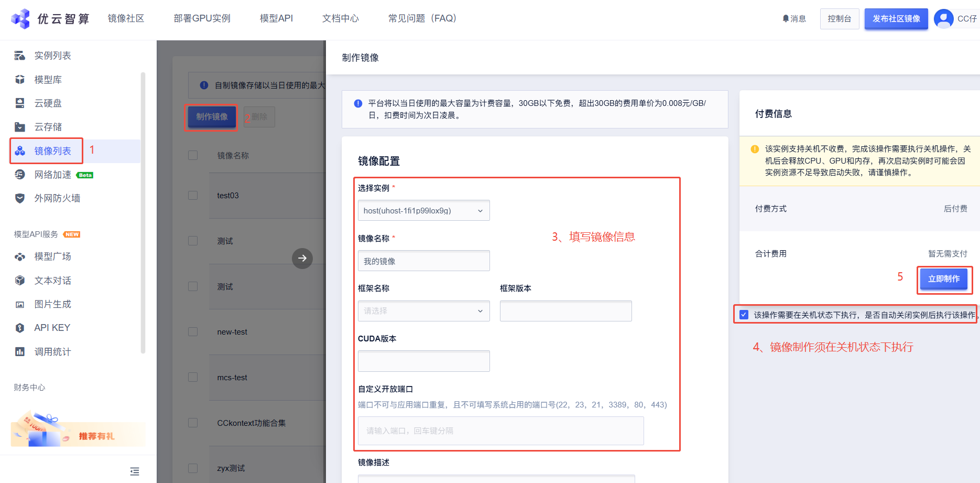
Task: Click the API KEY hexagon icon
Action: coord(20,328)
